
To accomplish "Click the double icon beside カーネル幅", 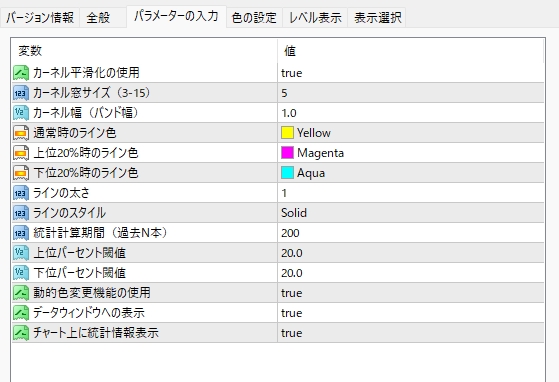I will click(x=21, y=113).
